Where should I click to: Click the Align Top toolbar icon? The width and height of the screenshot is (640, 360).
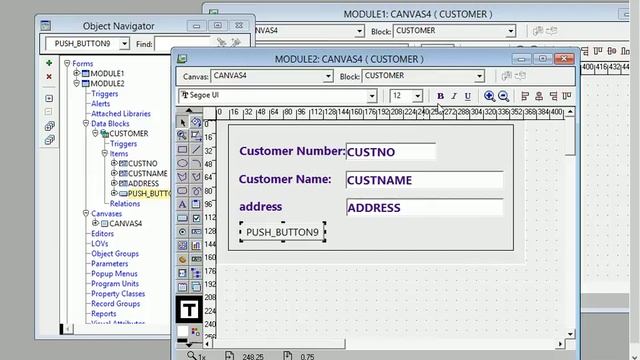pos(567,96)
